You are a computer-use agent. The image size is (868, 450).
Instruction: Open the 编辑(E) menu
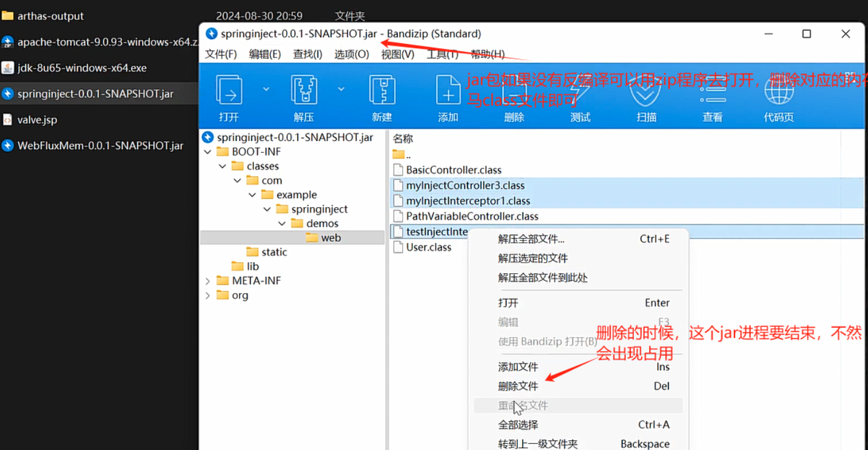(264, 54)
